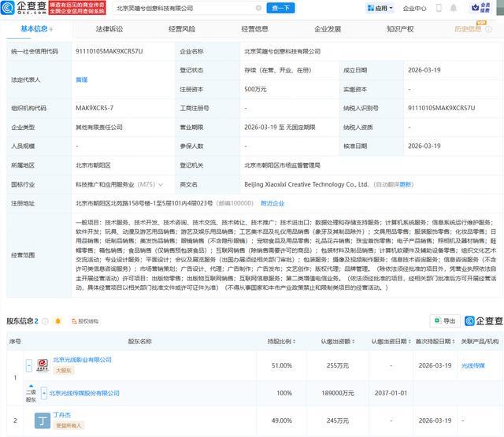Select the 51.00% shareholding cell
Image resolution: width=504 pixels, height=437 pixels.
[x=282, y=365]
